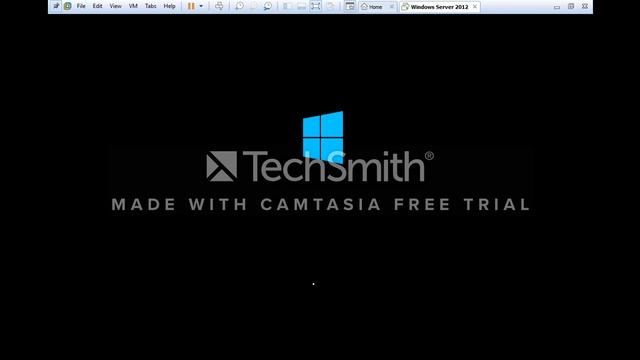Open the Edit menu

click(98, 6)
